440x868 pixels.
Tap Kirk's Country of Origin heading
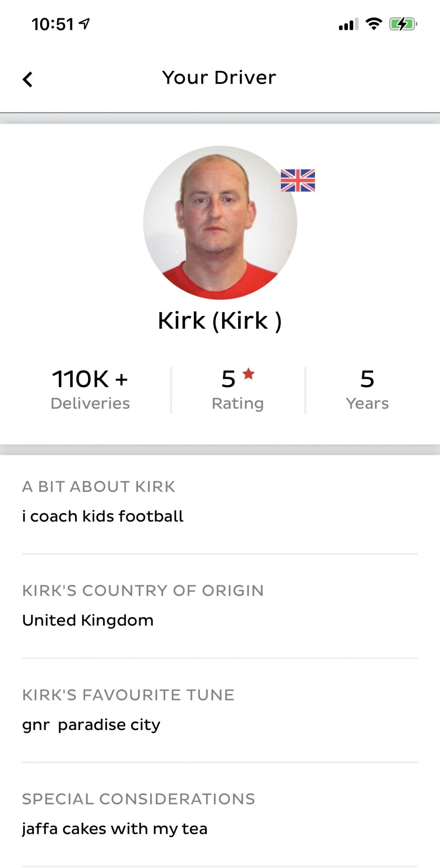tap(143, 591)
